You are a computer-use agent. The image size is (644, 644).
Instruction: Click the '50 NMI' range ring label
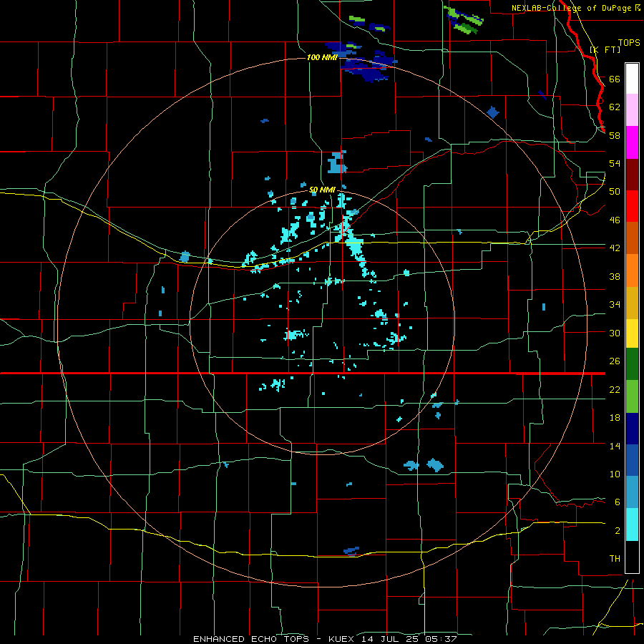323,190
